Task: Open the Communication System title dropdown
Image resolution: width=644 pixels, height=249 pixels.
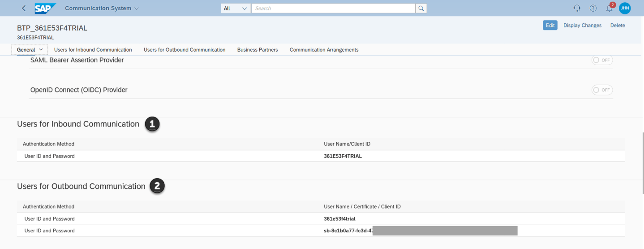Action: (x=102, y=8)
